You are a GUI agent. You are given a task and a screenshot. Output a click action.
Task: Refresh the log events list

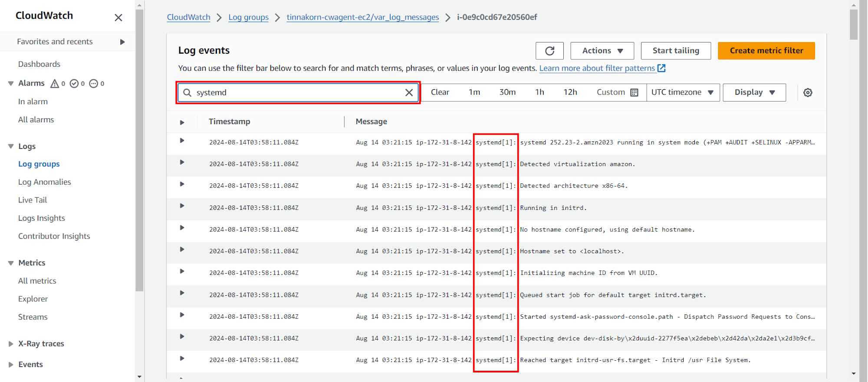coord(549,51)
